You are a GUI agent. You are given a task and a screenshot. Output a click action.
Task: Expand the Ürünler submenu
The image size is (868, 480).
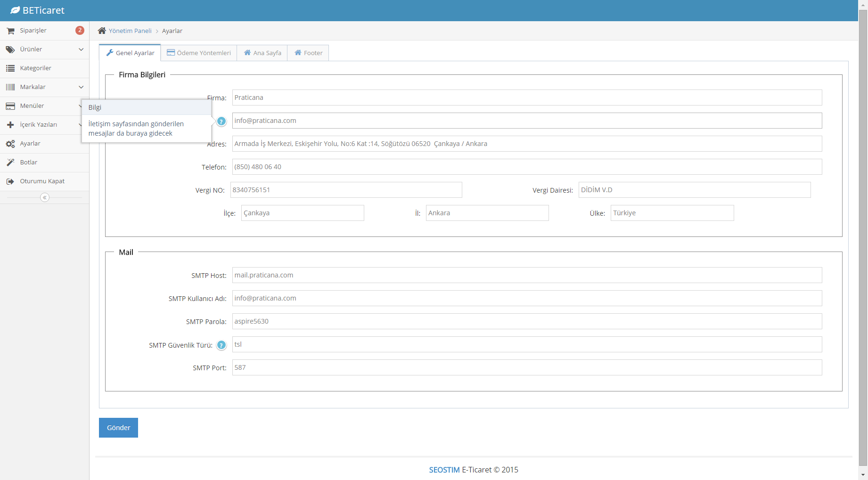click(81, 49)
